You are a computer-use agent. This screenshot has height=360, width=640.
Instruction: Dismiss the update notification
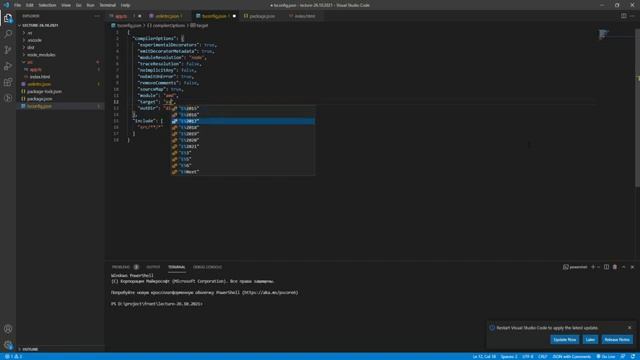click(x=629, y=327)
